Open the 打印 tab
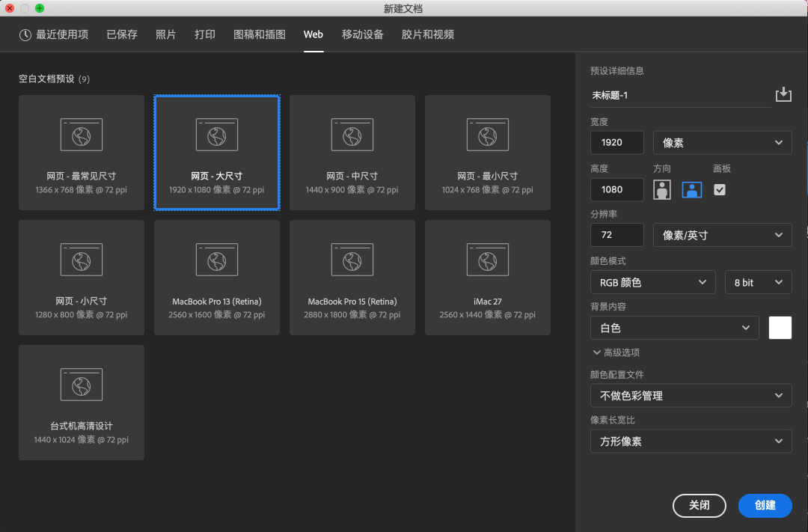Screen dimensions: 808x532 pyautogui.click(x=204, y=34)
